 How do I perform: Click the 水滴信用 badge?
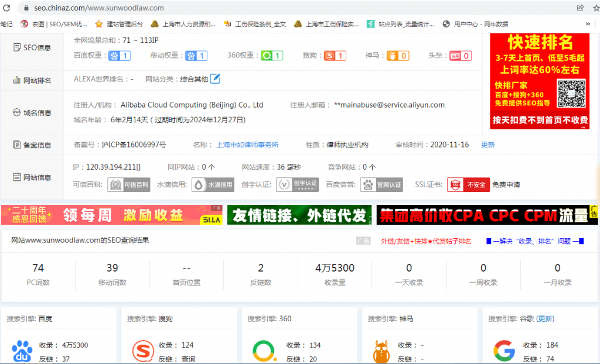click(x=213, y=185)
